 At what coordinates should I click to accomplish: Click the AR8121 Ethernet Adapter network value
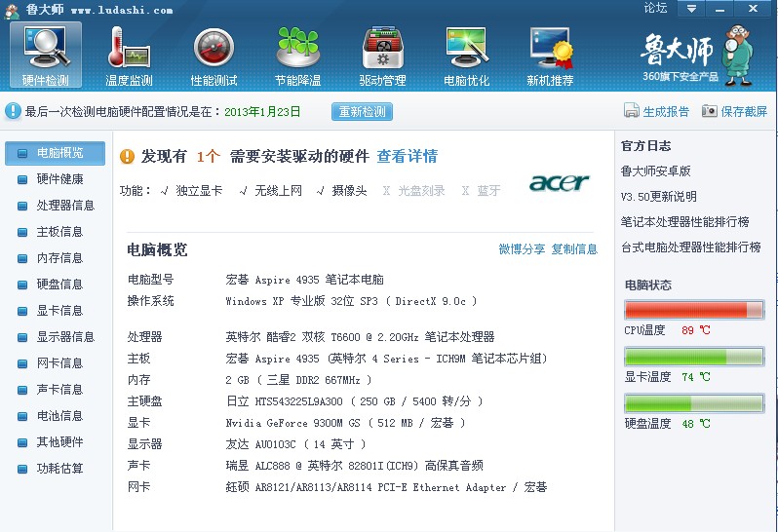pos(386,487)
